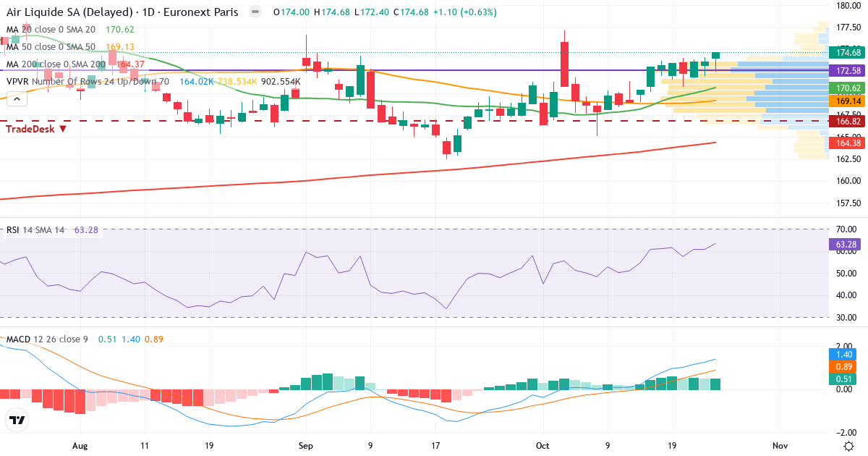Click the MA 20 legend value 170.62
Screen dimensions: 868x456
(x=120, y=30)
